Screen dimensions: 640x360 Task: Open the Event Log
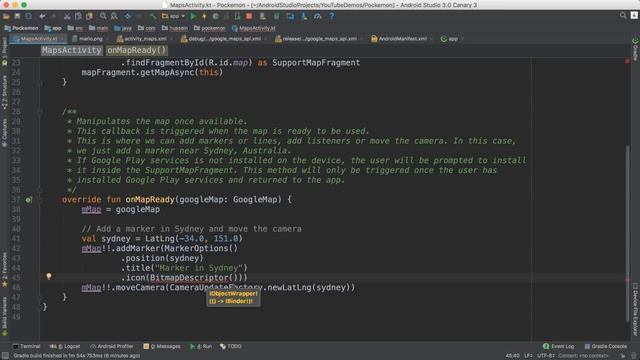[558, 346]
